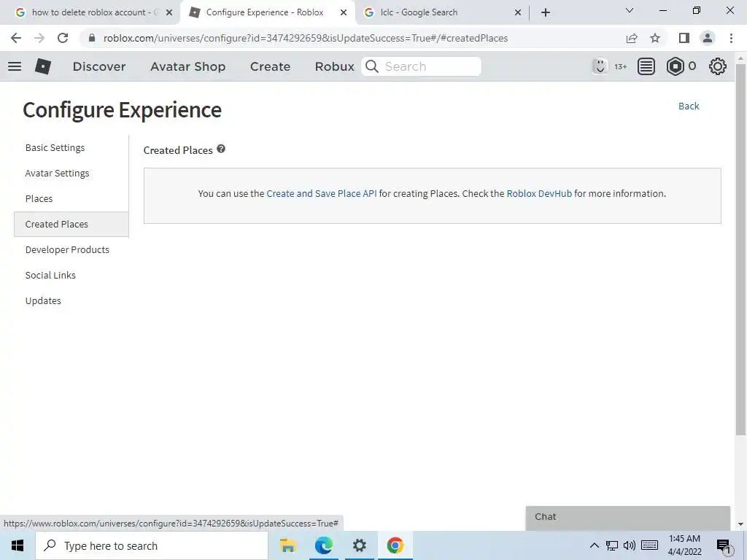The image size is (747, 560).
Task: Open File Explorer from the taskbar
Action: coord(287,545)
